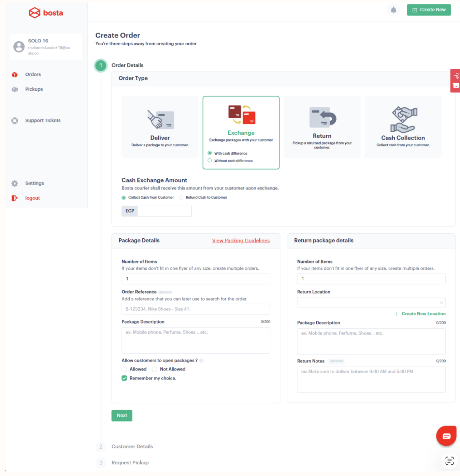Uncheck Remember my choice checkbox
The image size is (460, 476).
[124, 378]
